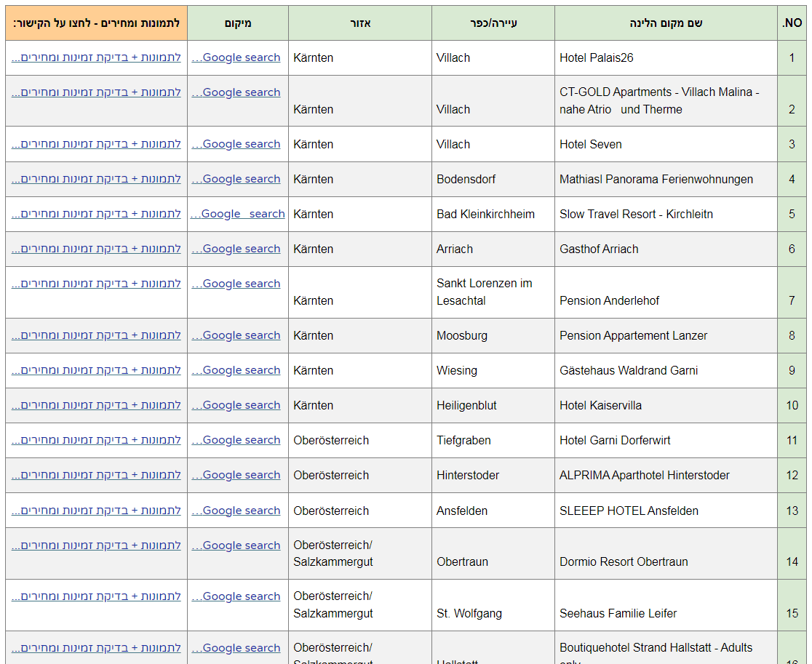Open Google search link for SLEEEP HOTEL Ansfelden
Viewport: 812px width, 664px height.
(236, 511)
